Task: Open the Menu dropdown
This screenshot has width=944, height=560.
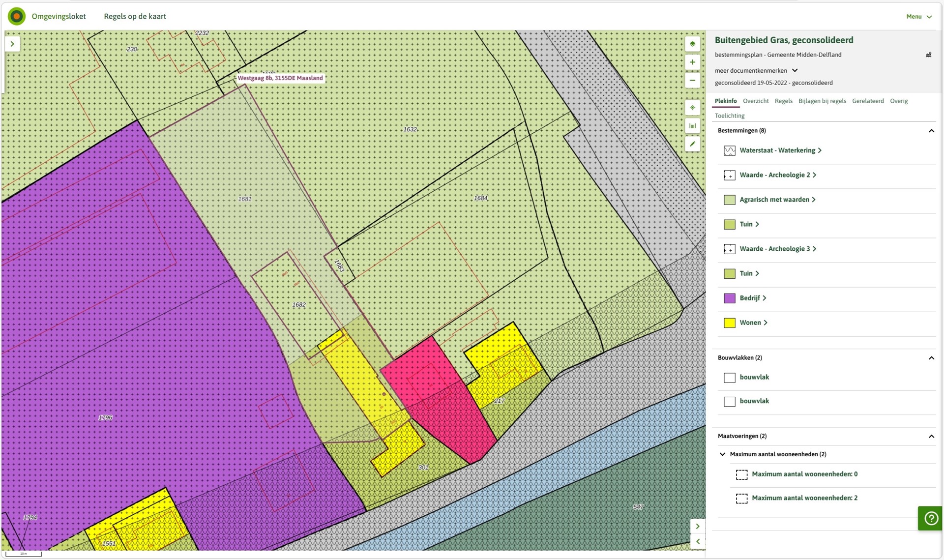Action: coord(918,16)
